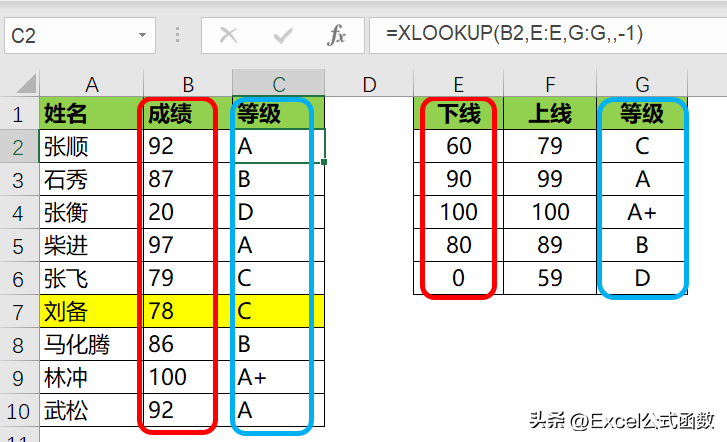Click score cell 86 for 马化腾
727x442 pixels.
188,344
